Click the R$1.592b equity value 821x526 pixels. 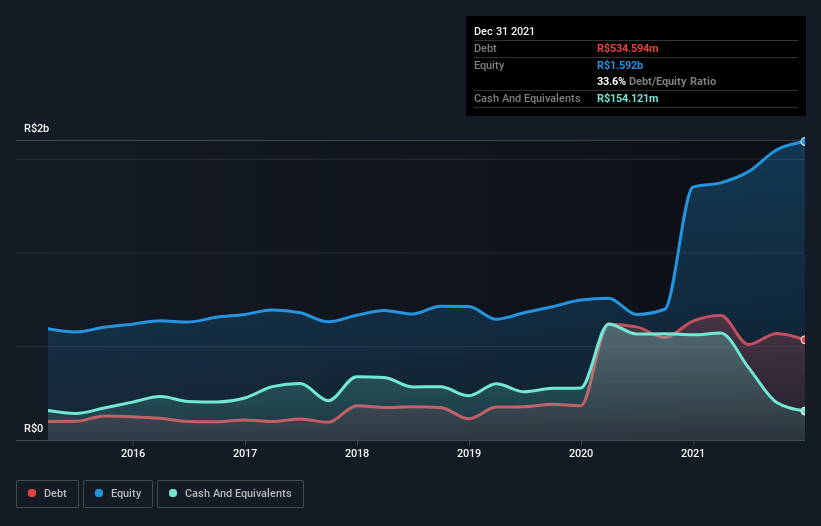(x=620, y=65)
